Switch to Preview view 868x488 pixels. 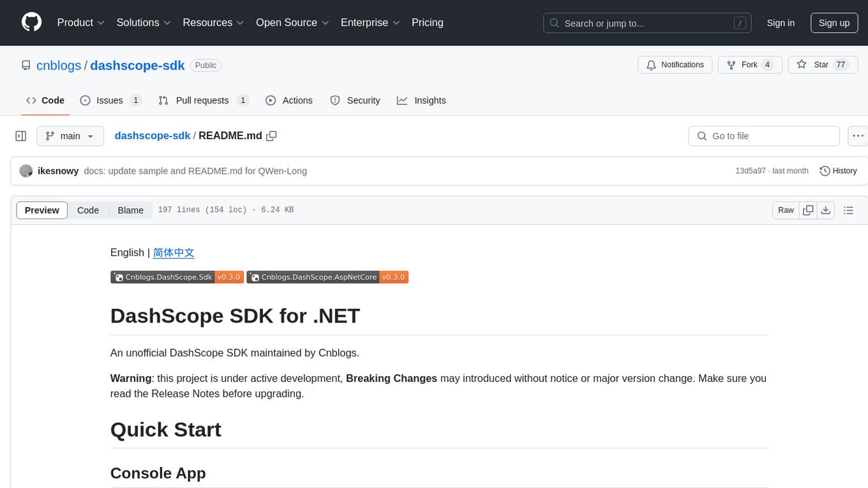[x=42, y=210]
